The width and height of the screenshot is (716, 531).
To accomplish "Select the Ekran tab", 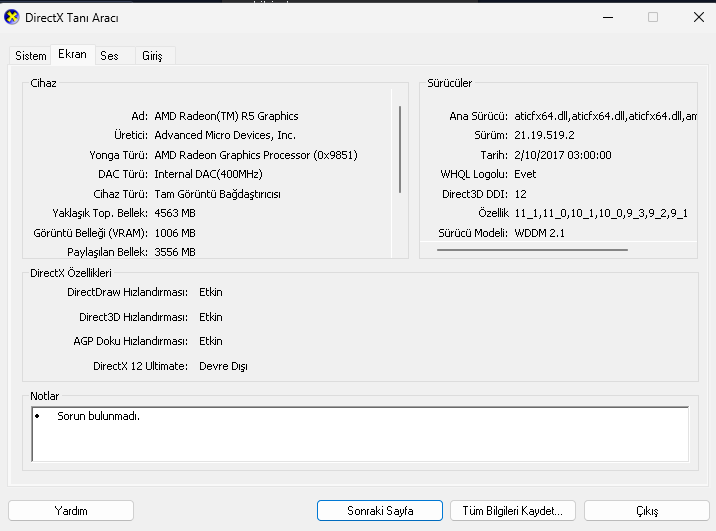I will click(x=73, y=54).
